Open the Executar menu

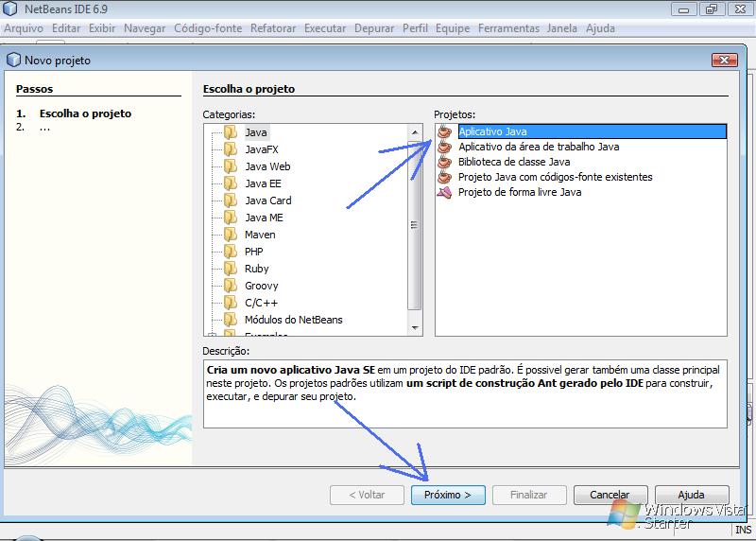[x=325, y=28]
